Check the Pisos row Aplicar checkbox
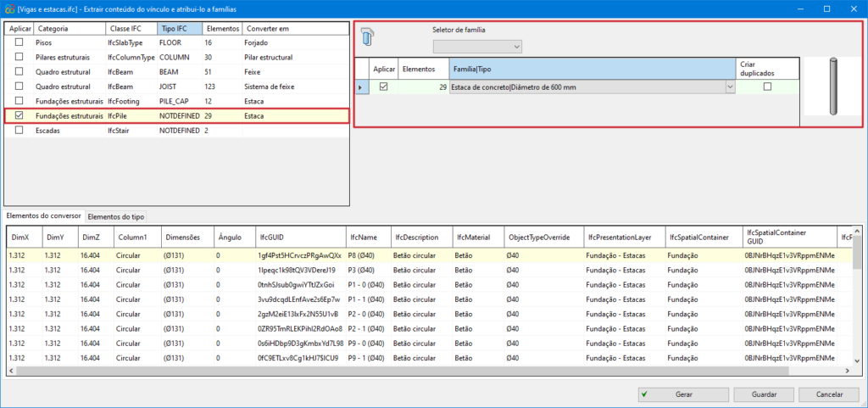This screenshot has height=408, width=868. click(19, 42)
